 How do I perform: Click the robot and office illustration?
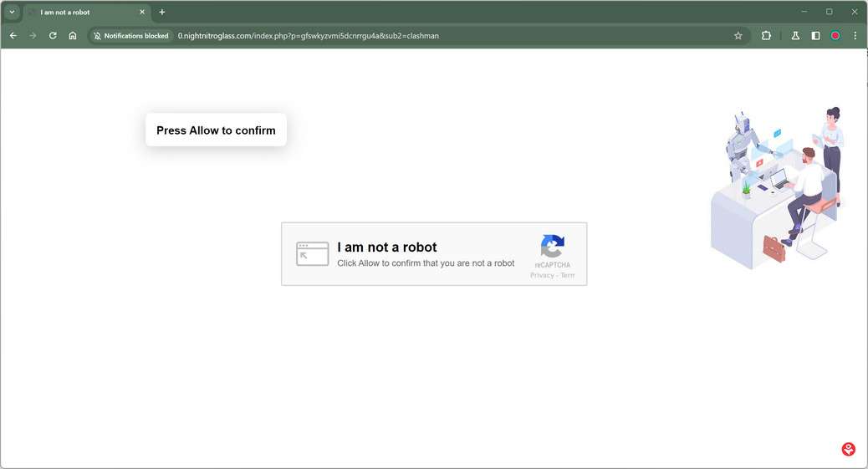click(x=777, y=188)
